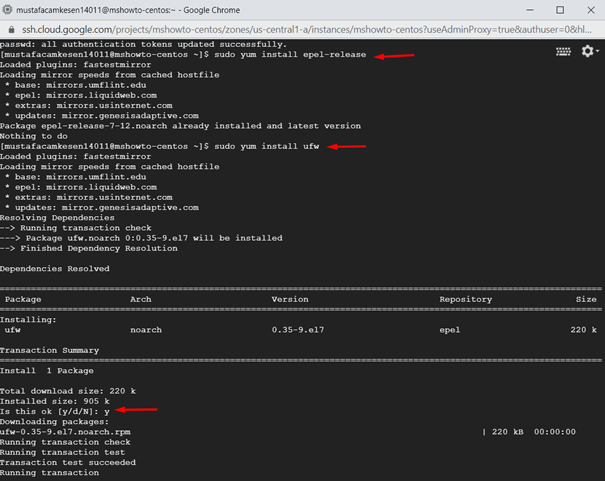Click the 'Nothing to do' output line
Screen dimensions: 605x481
[34, 136]
